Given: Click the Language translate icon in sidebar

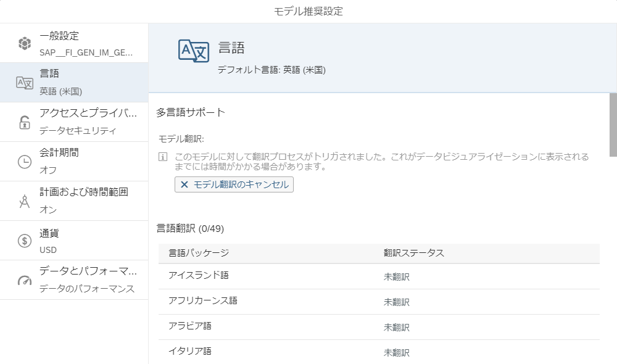Looking at the screenshot, I should [24, 83].
